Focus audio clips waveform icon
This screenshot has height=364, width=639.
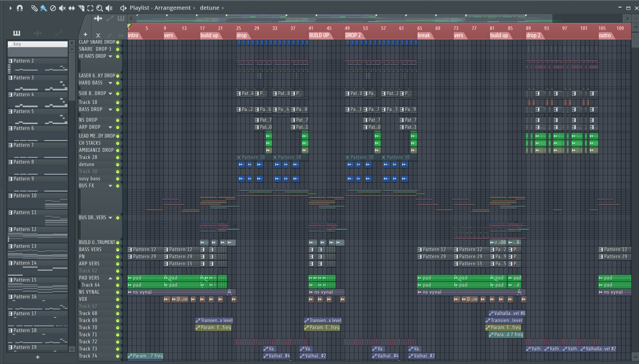coord(98,18)
